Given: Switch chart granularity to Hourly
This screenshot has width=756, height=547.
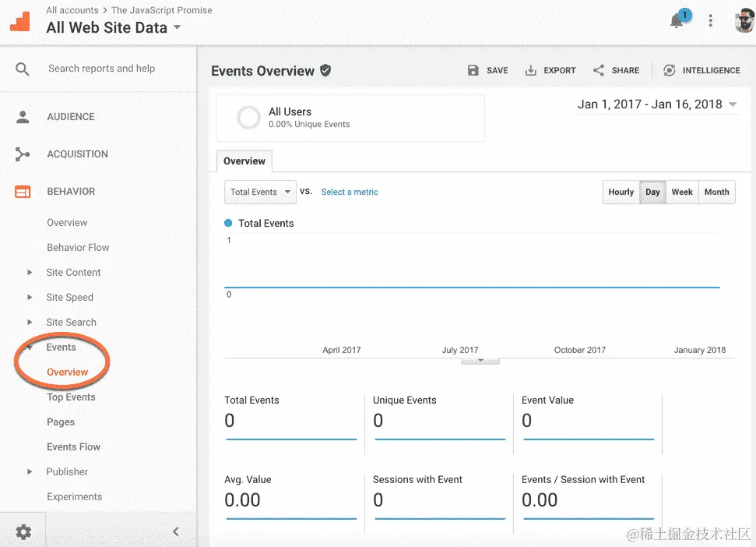Looking at the screenshot, I should [621, 192].
